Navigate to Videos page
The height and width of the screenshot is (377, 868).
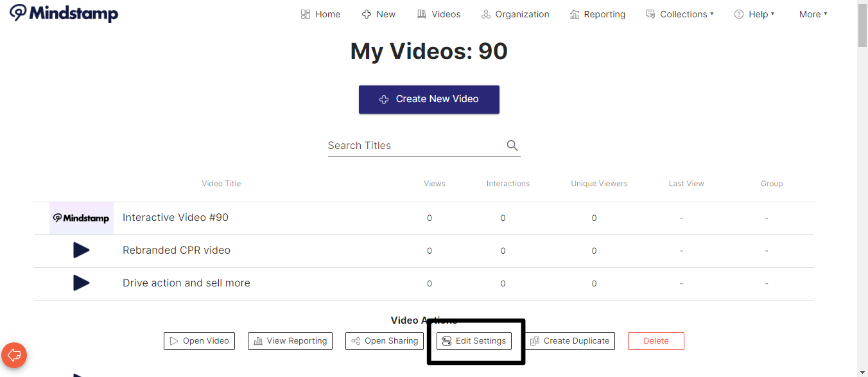[438, 14]
